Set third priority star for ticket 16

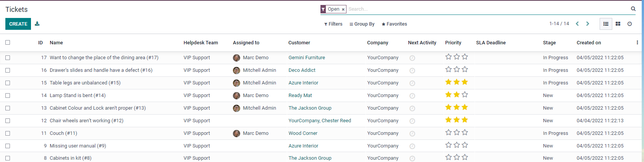point(465,70)
